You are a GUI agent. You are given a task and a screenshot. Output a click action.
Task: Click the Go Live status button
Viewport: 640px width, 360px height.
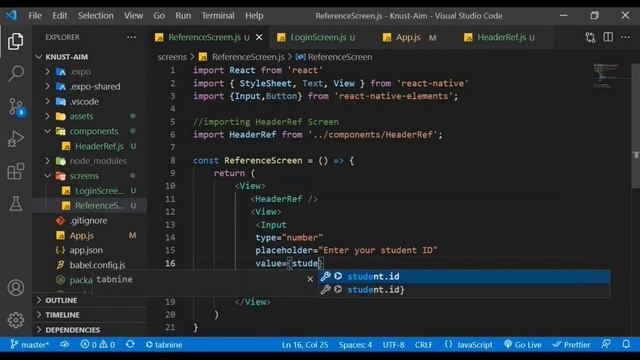pos(523,344)
